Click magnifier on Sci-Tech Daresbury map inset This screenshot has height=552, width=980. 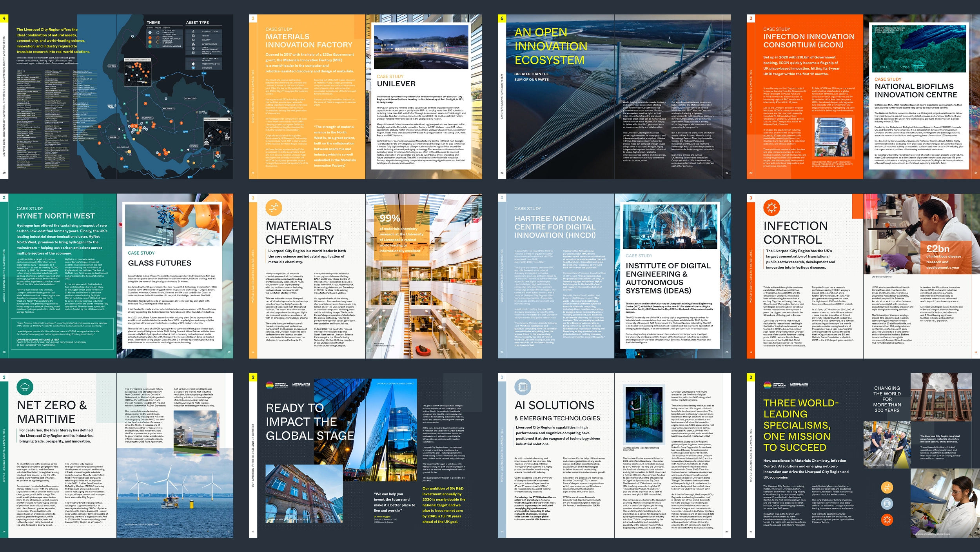pos(229,119)
